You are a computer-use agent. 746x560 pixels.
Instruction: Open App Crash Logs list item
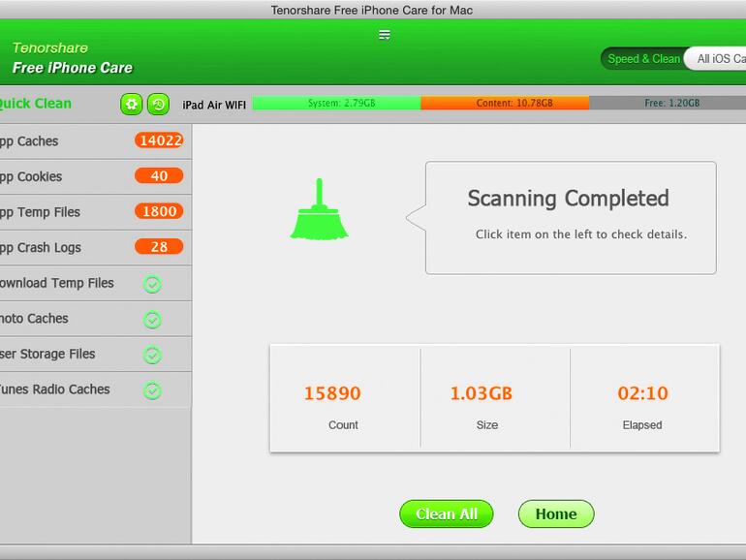(96, 248)
